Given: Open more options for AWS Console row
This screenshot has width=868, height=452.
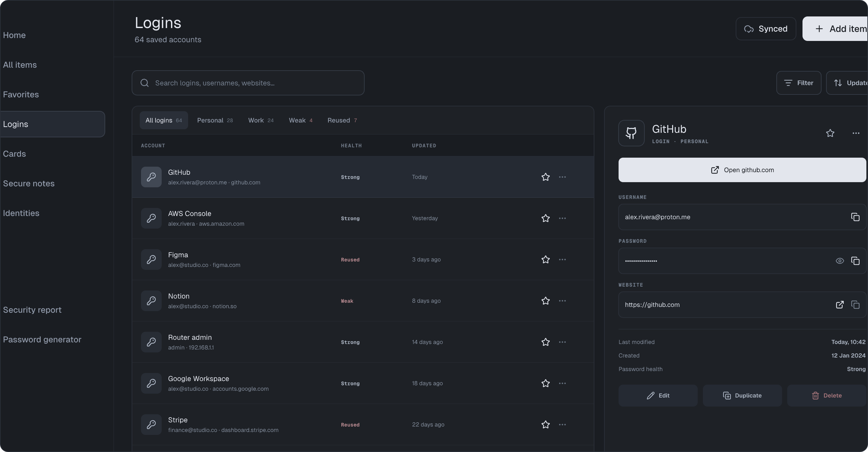Looking at the screenshot, I should (x=562, y=218).
